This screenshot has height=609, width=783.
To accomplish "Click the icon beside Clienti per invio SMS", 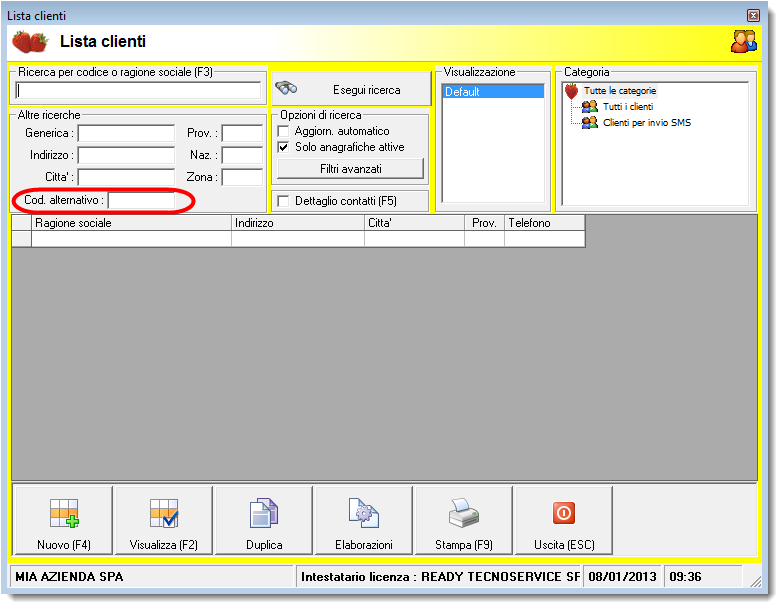I will [x=590, y=123].
